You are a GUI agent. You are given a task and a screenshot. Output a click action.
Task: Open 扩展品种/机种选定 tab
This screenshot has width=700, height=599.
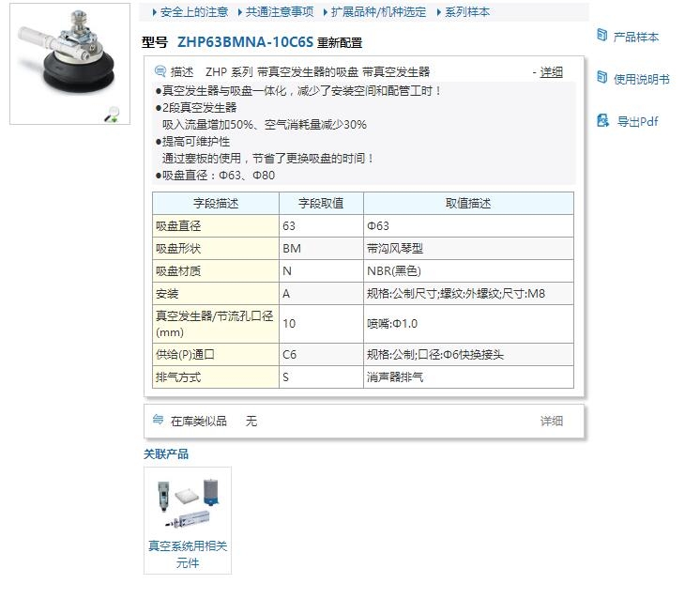pos(378,12)
